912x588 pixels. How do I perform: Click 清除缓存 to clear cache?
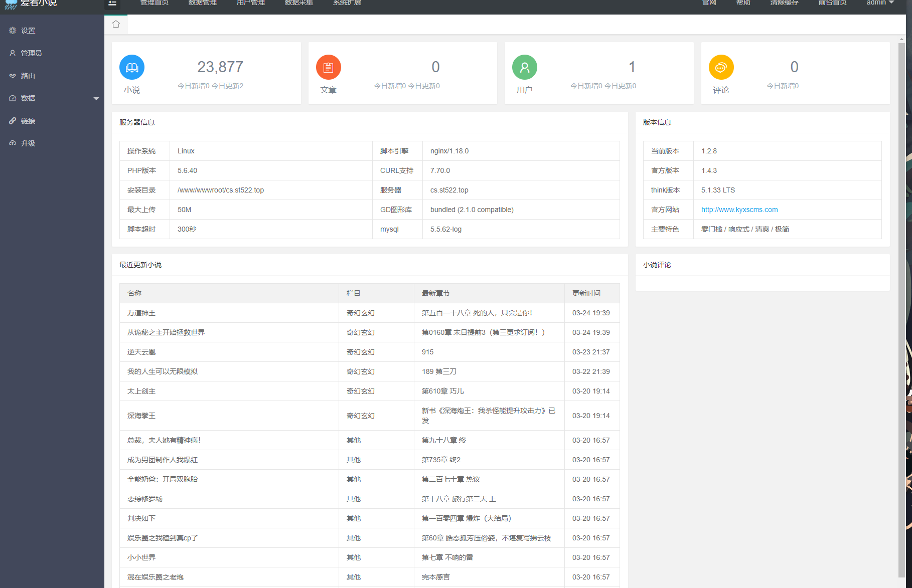click(x=784, y=3)
